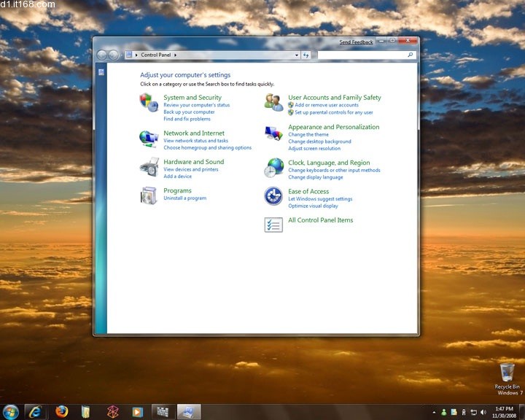
Task: Show hidden tray icons arrow
Action: 435,412
